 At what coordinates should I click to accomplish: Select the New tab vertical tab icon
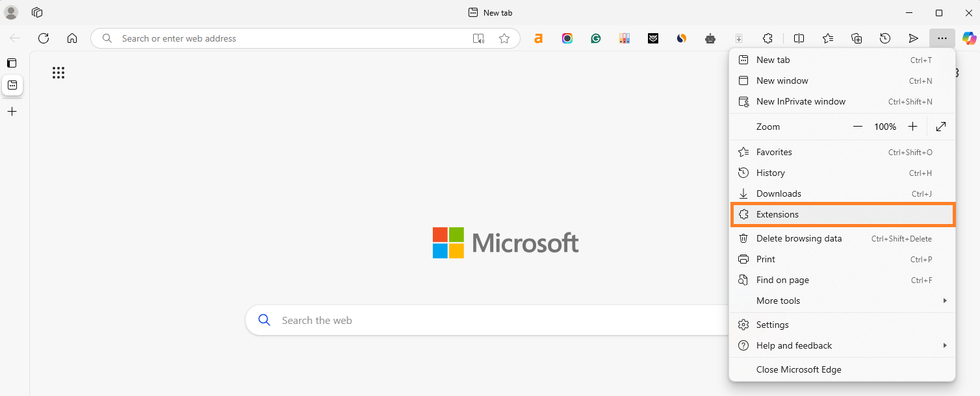(12, 85)
